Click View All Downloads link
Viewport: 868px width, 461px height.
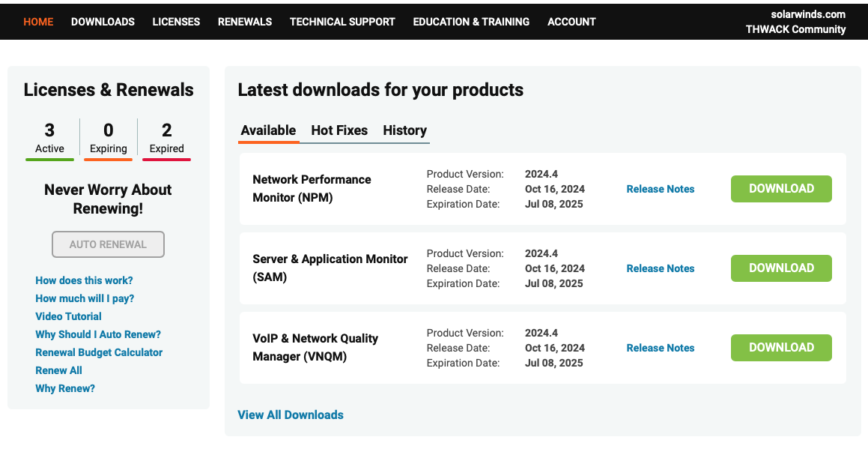point(291,415)
